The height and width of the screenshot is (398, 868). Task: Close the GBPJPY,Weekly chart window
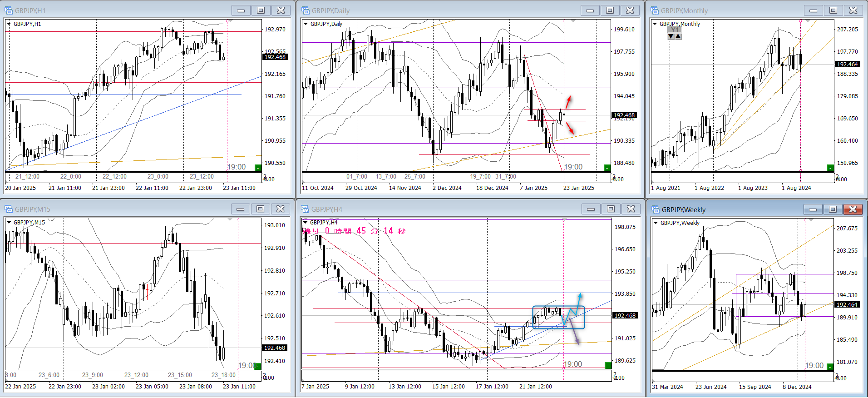click(x=853, y=209)
